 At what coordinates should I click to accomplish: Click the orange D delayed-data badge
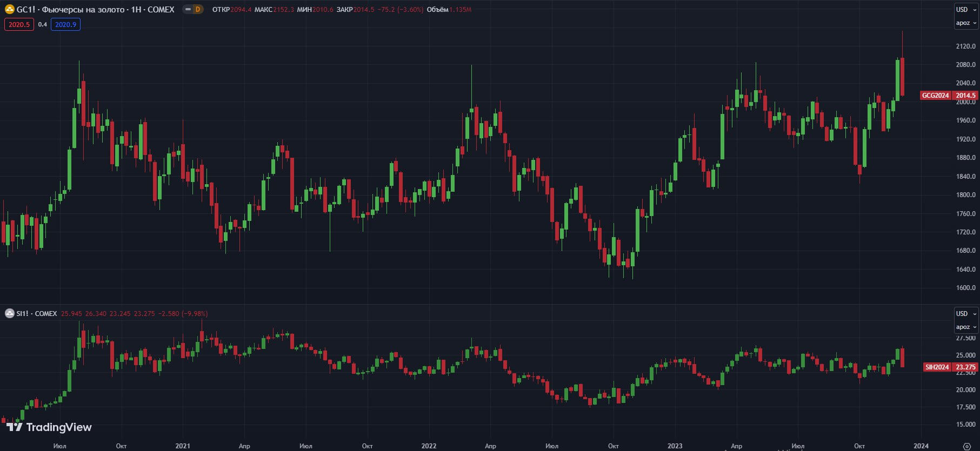[198, 9]
